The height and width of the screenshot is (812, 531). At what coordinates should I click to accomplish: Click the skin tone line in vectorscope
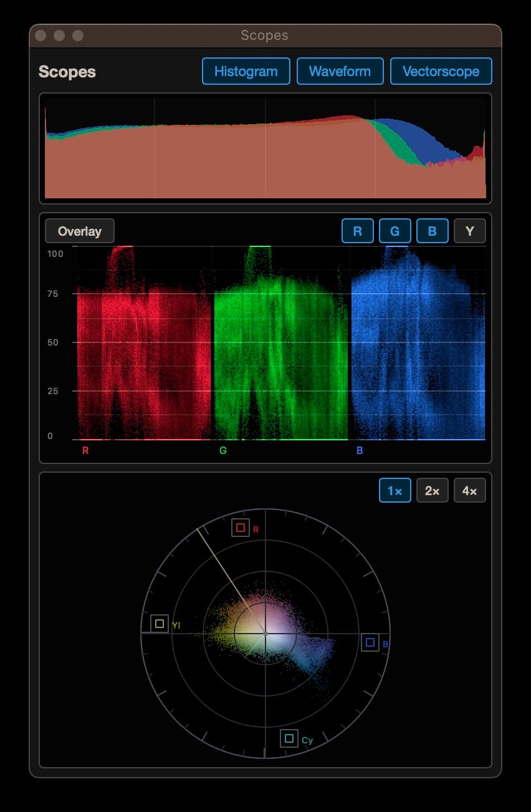pyautogui.click(x=231, y=581)
